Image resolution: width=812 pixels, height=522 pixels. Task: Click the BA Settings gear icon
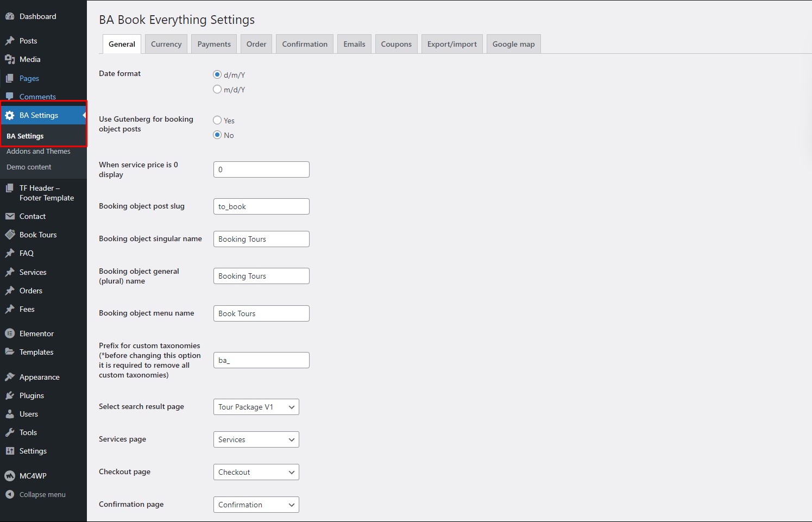tap(10, 115)
